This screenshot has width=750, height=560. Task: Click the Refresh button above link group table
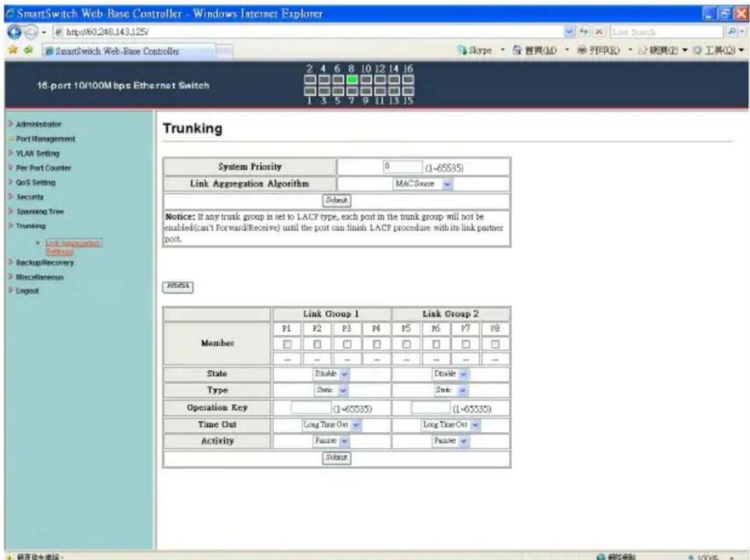(x=178, y=287)
